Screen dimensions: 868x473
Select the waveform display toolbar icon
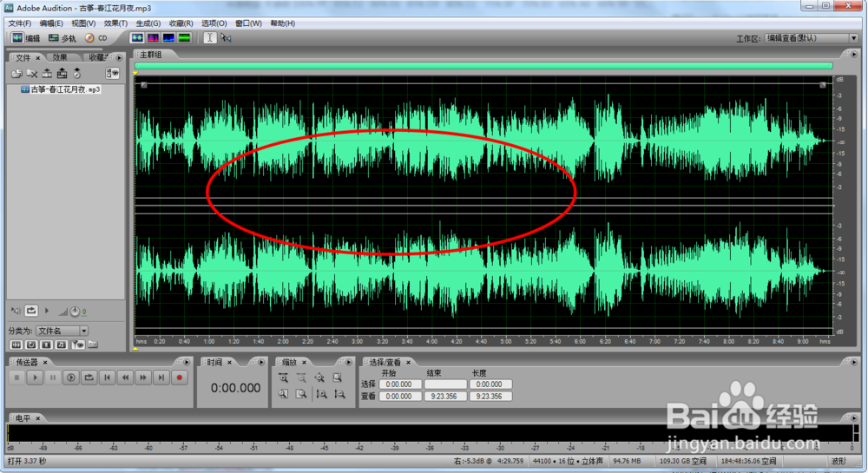[x=137, y=37]
